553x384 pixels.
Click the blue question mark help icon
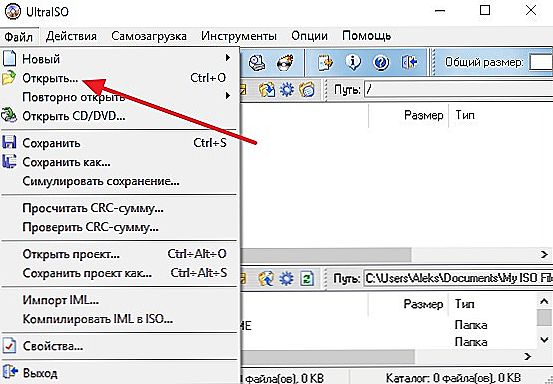381,63
